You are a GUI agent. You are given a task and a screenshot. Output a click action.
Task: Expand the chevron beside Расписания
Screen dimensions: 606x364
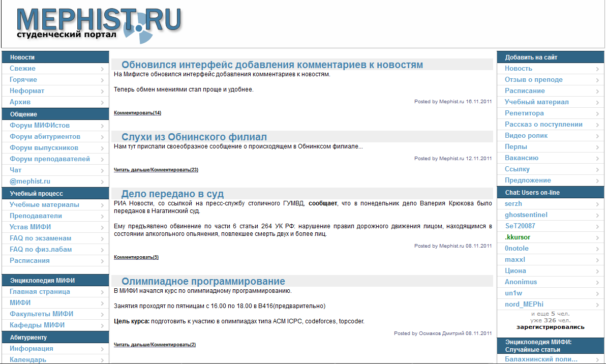point(102,260)
